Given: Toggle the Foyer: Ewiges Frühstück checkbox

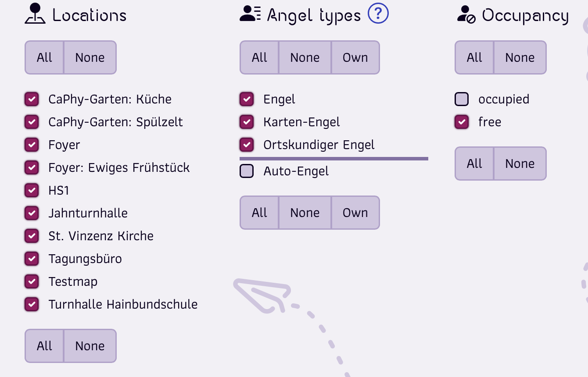Looking at the screenshot, I should (32, 167).
